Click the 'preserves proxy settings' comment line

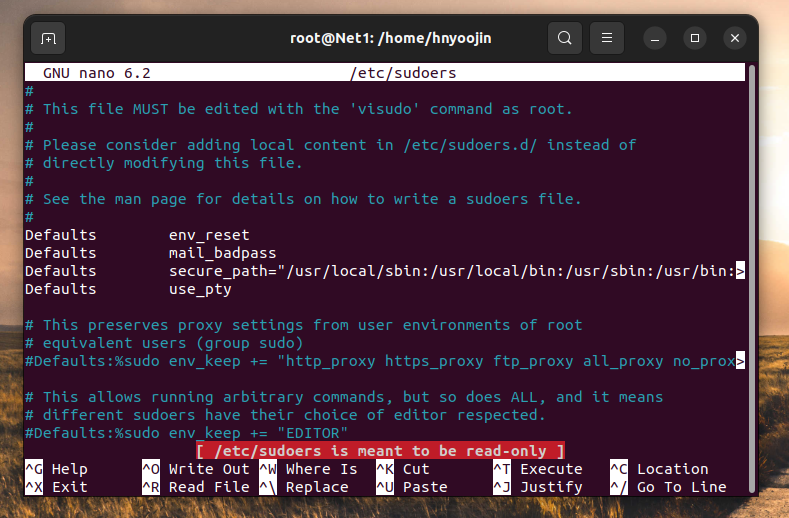click(303, 325)
